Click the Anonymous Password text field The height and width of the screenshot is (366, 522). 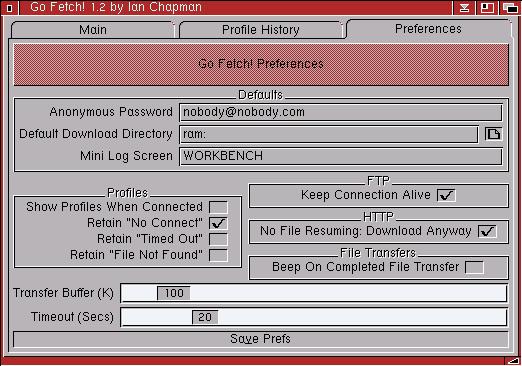click(341, 112)
